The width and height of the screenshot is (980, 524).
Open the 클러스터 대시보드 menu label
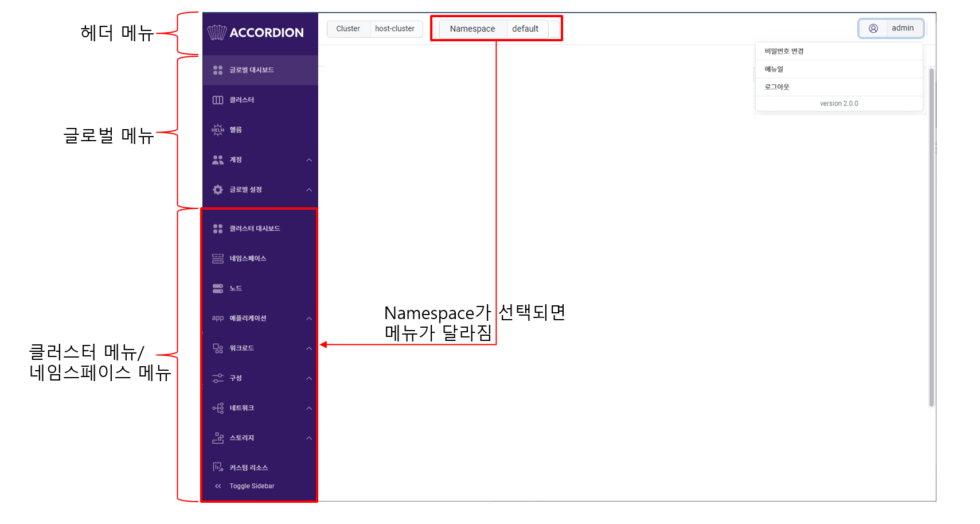(255, 228)
